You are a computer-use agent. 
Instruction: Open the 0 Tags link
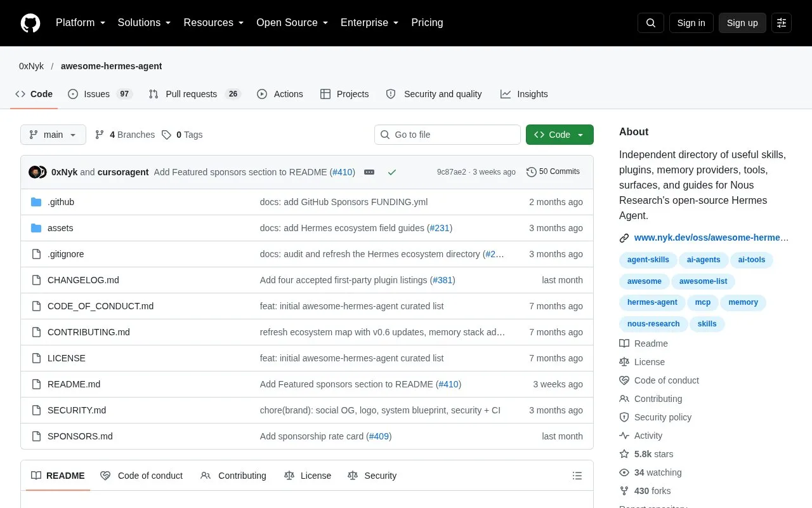182,135
